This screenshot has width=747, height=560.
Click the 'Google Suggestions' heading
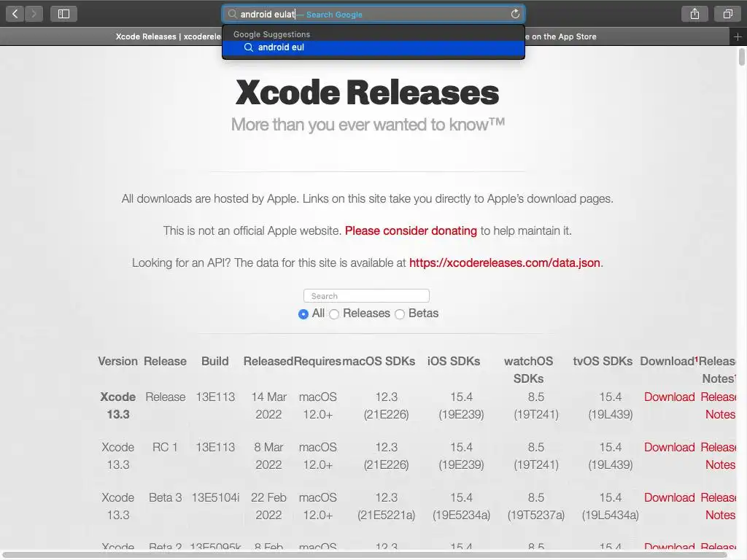tap(271, 34)
